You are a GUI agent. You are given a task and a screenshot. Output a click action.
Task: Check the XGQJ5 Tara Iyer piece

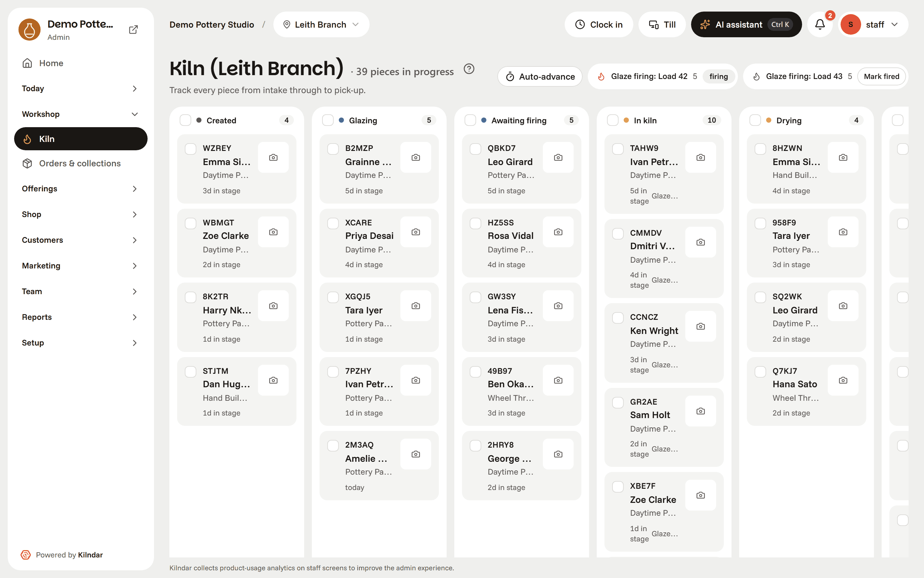point(333,297)
